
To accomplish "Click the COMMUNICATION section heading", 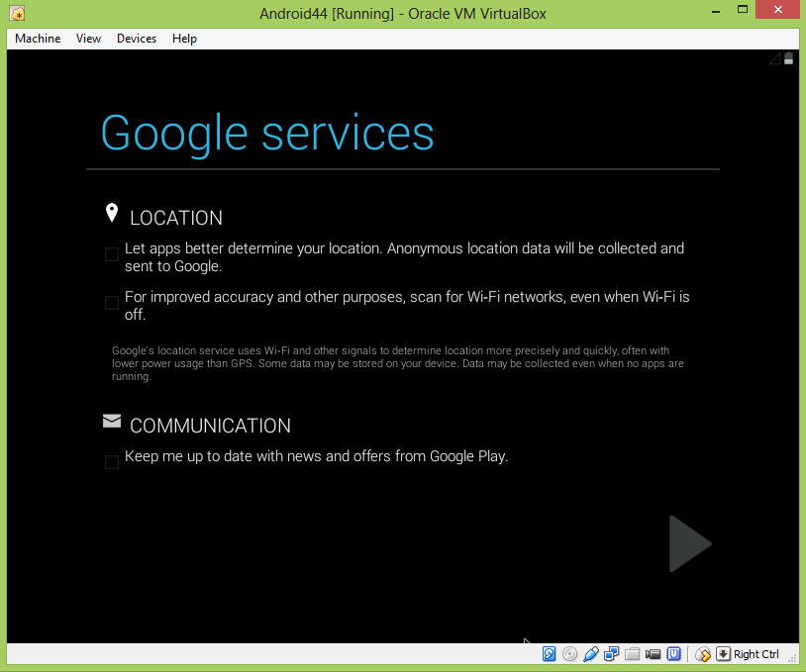I will pyautogui.click(x=210, y=426).
